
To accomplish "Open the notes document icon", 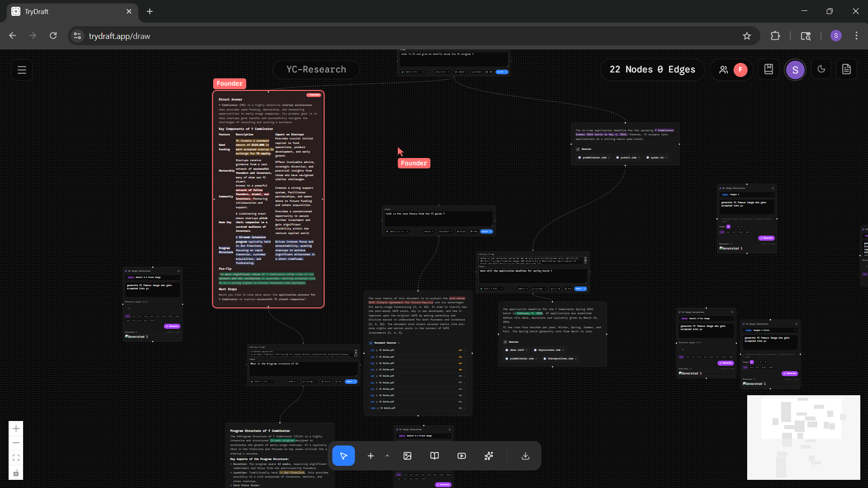I will (846, 69).
